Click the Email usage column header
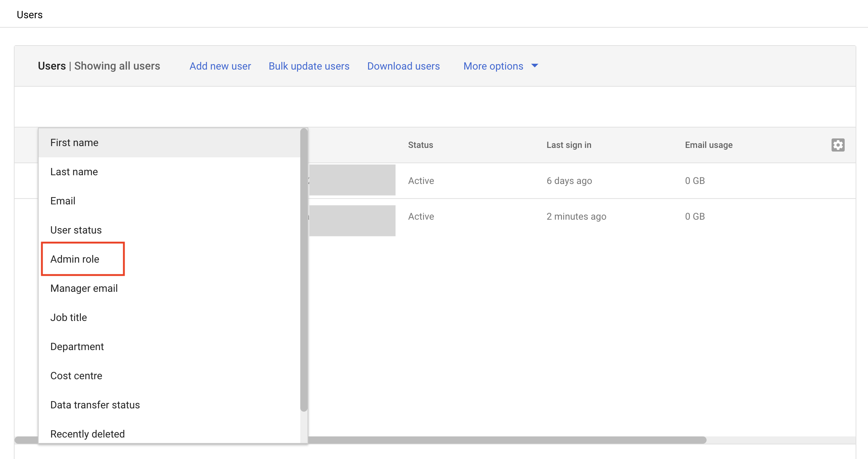 [x=708, y=145]
